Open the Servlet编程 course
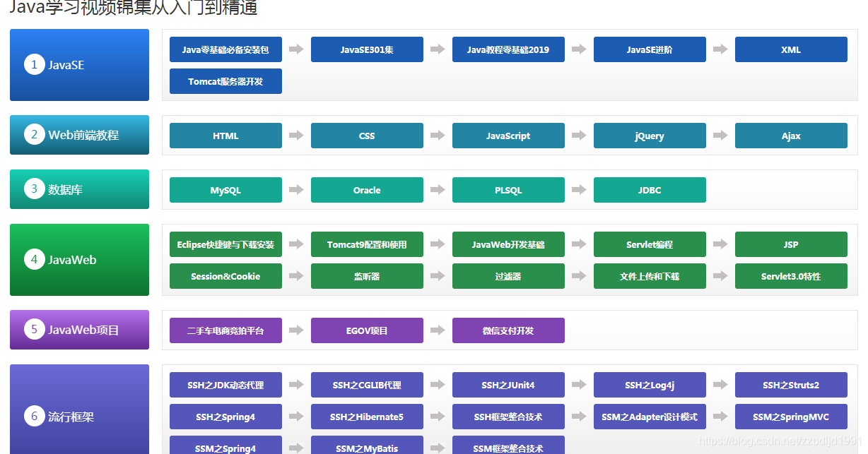868x454 pixels. point(650,244)
